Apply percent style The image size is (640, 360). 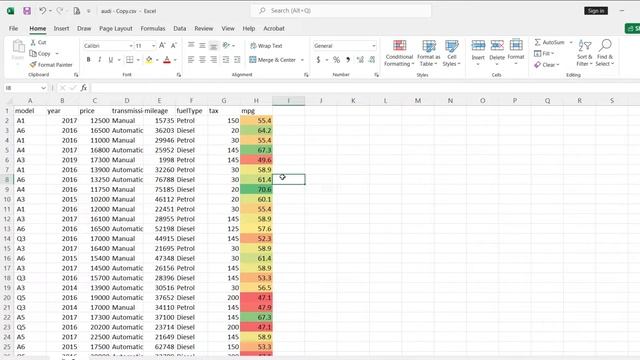click(x=336, y=60)
